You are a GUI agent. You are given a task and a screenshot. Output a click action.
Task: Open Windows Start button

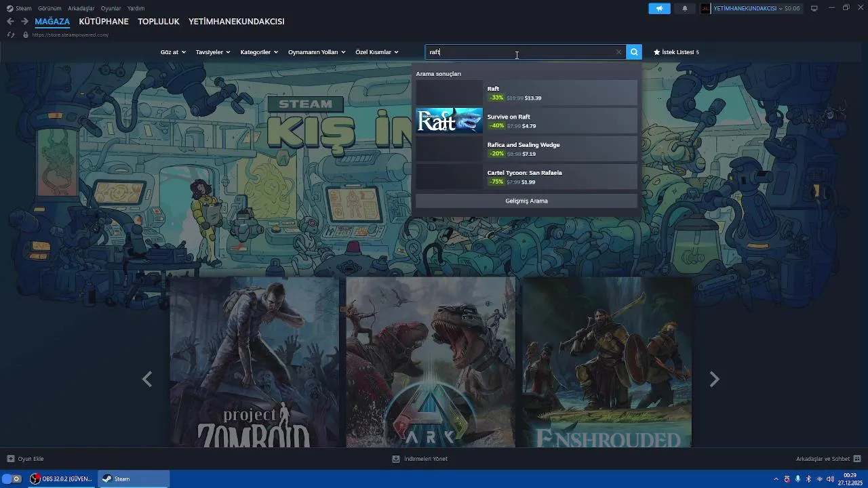click(x=11, y=479)
